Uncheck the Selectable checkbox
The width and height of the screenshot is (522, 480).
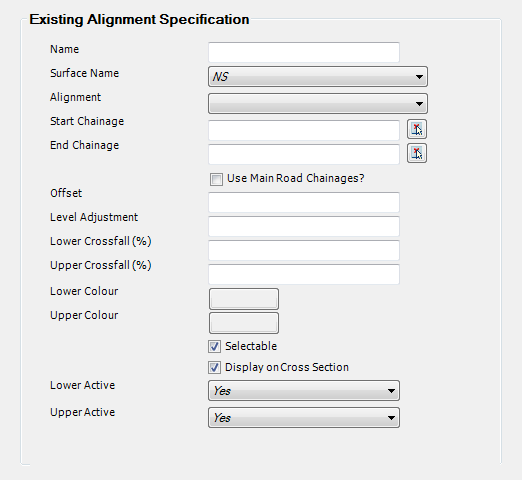[214, 347]
